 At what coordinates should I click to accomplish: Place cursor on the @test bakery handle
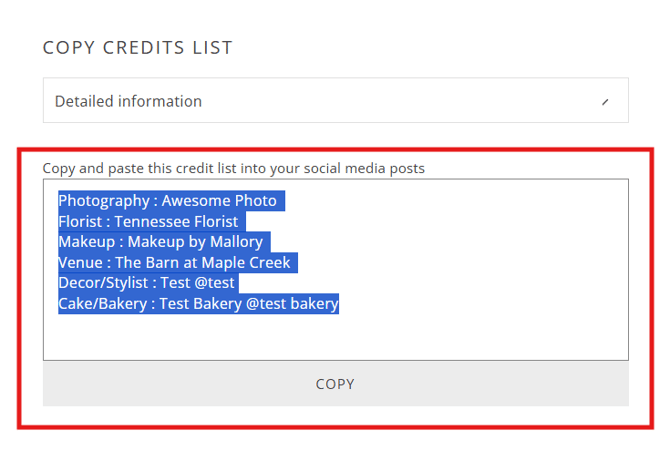[x=293, y=304]
